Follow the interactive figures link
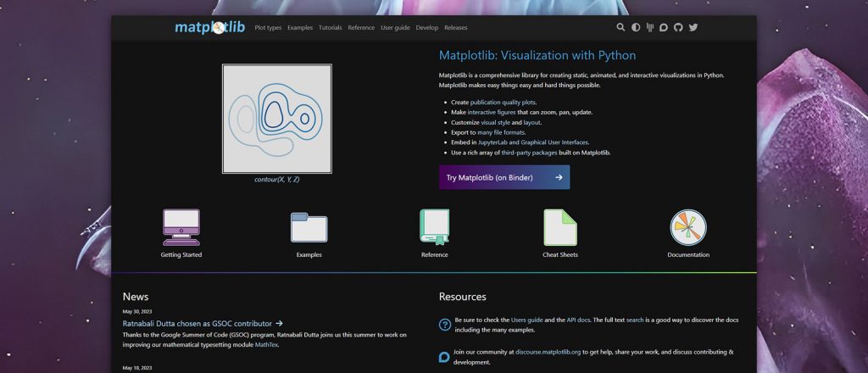The height and width of the screenshot is (373, 868). click(492, 113)
